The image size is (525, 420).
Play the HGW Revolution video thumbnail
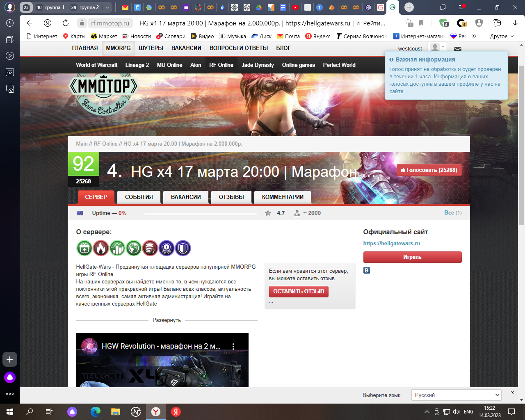click(162, 360)
